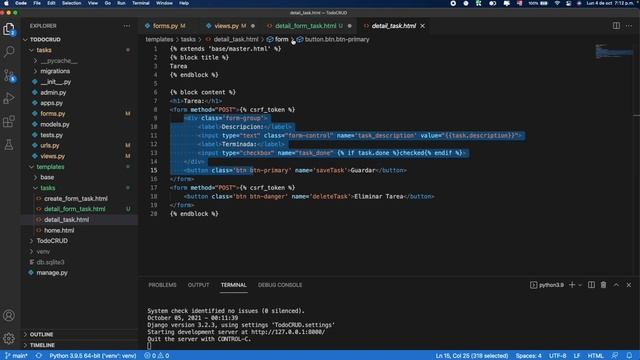Screen dimensions: 640x360
Task: Click the feedback icon in status bar
Action: pyautogui.click(x=615, y=356)
